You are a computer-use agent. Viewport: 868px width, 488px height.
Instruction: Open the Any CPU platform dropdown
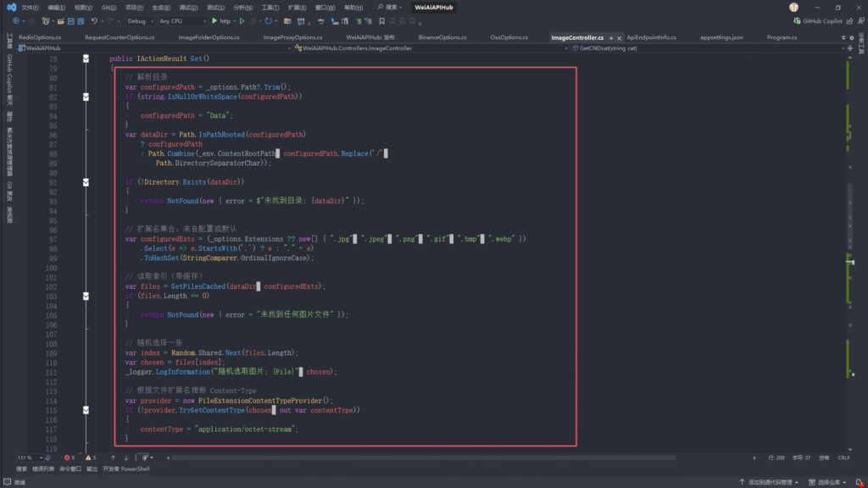181,20
